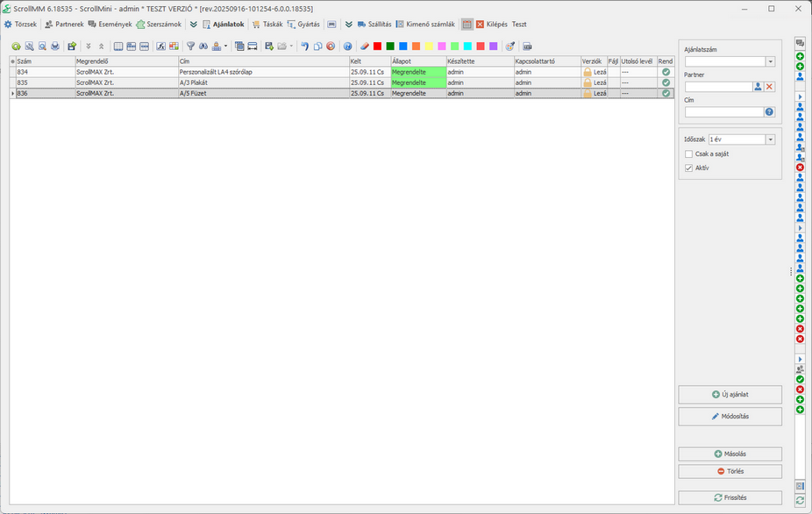812x514 pixels.
Task: Open the Kimenő számlák module
Action: [424, 25]
